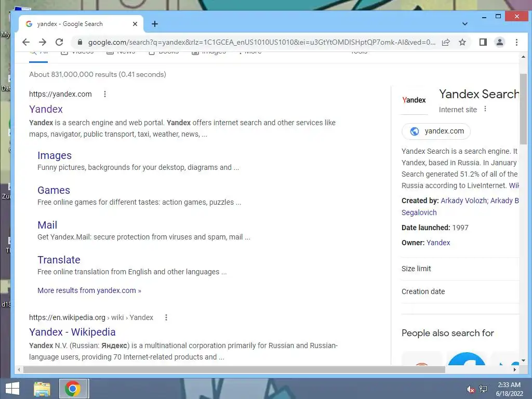Open the Yandex main result link

pos(46,109)
